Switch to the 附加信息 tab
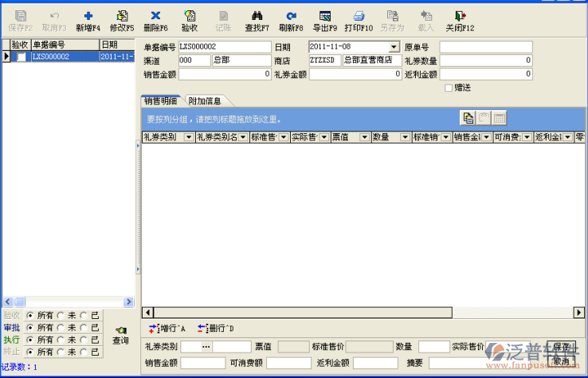588x378 pixels. (205, 100)
